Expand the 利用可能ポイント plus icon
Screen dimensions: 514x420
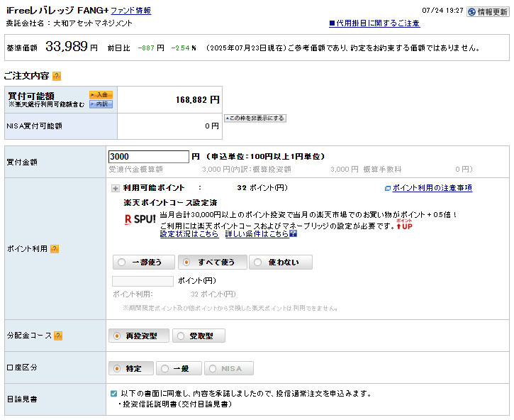pyautogui.click(x=116, y=188)
